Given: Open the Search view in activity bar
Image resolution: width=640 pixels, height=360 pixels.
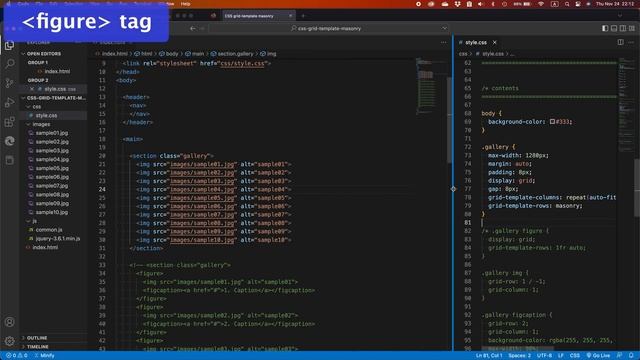Looking at the screenshot, I should [x=9, y=64].
